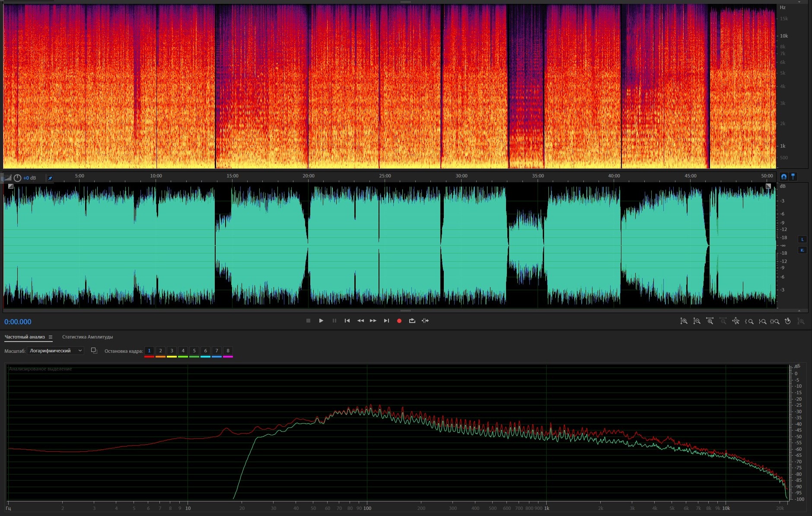812x516 pixels.
Task: Click the Skip Selection icon
Action: tap(425, 321)
